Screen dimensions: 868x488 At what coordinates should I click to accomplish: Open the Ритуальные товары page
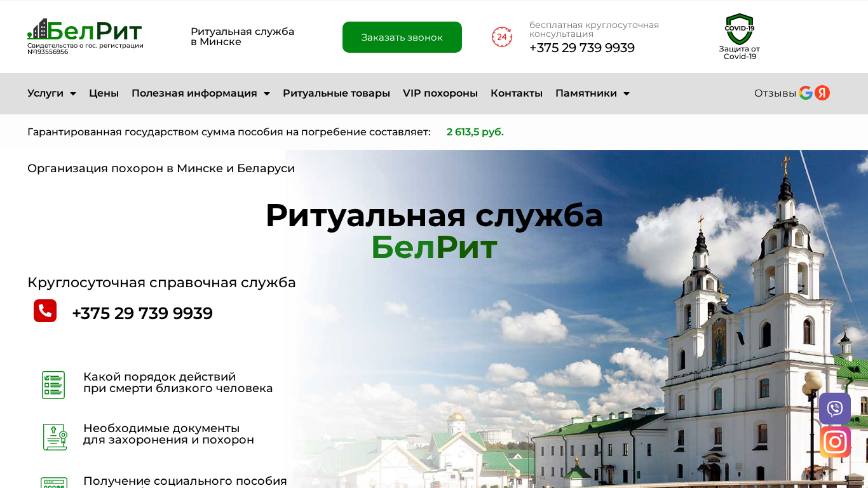click(336, 93)
